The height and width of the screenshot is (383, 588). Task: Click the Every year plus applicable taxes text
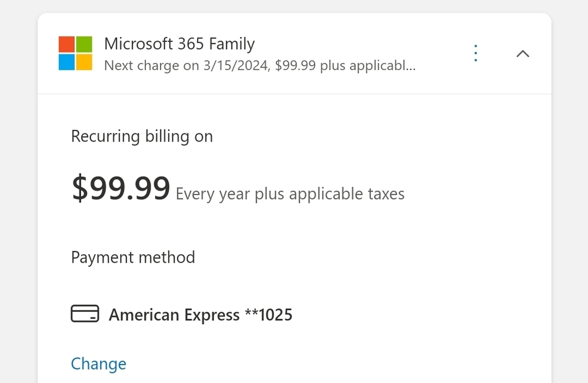click(289, 193)
